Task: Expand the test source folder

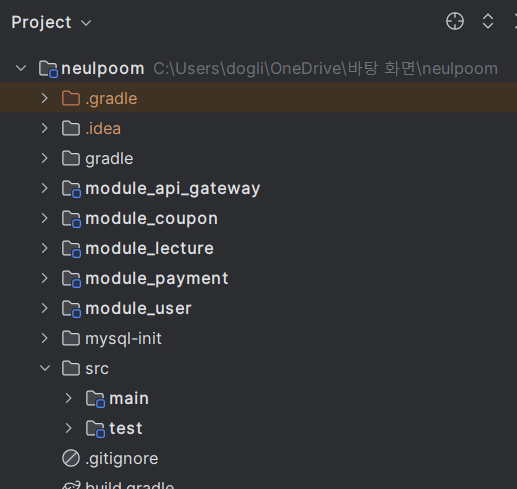Action: 68,428
